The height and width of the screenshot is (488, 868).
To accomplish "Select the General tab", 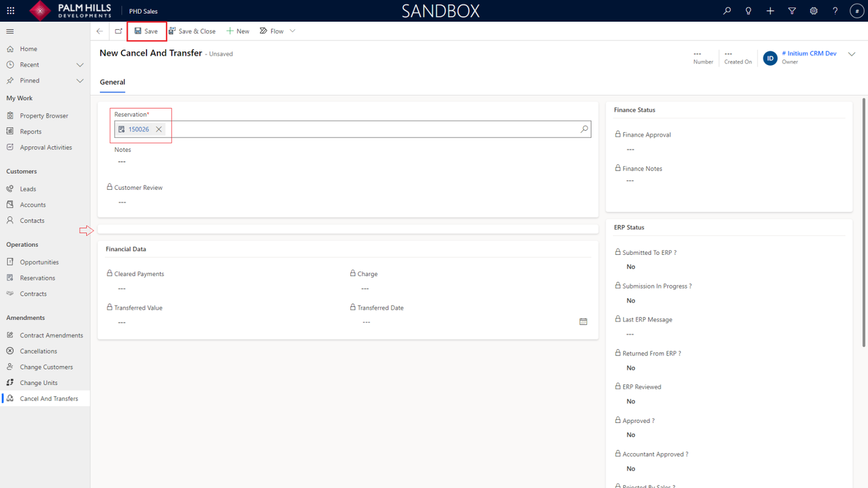I will [x=112, y=82].
